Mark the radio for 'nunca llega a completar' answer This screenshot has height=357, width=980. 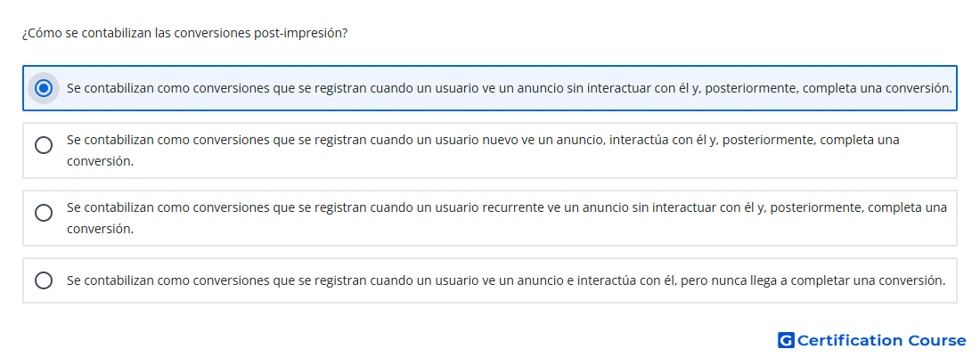coord(44,280)
